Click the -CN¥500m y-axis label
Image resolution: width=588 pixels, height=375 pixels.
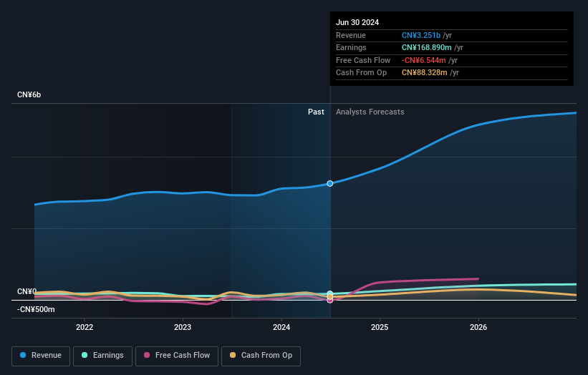36,309
